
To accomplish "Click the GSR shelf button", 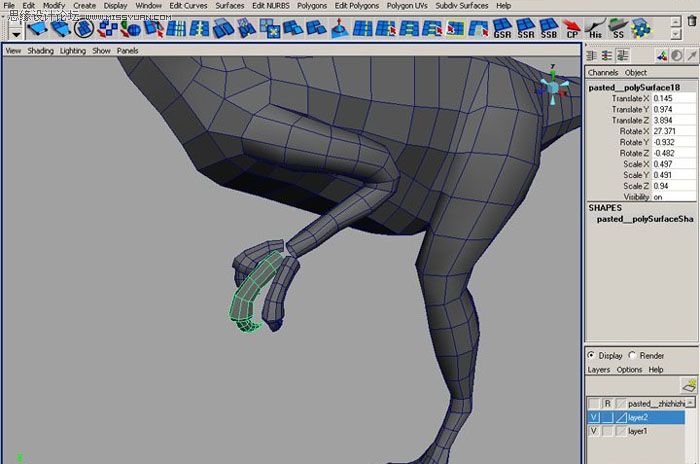I will (501, 27).
